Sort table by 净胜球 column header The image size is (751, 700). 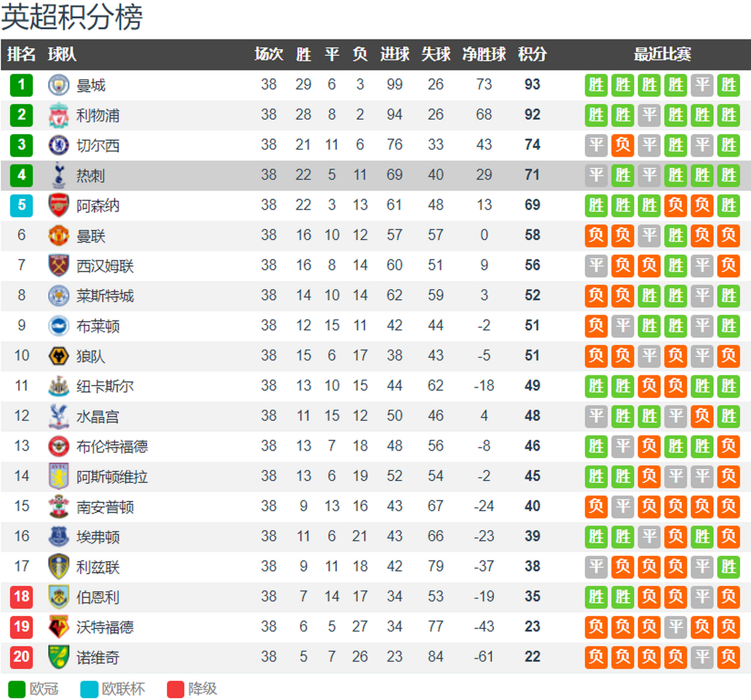[484, 54]
